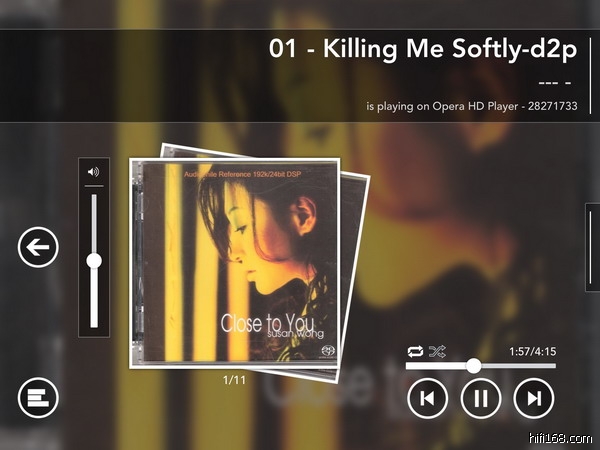
Task: Seek near the end of progress bar
Action: [x=551, y=366]
